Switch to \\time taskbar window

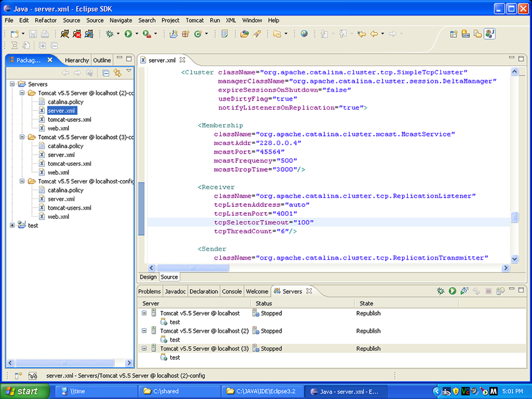coord(97,391)
